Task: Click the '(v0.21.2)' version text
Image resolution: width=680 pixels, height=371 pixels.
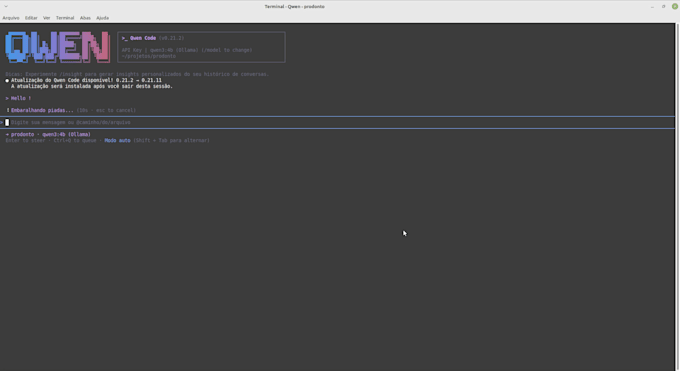Action: point(171,38)
